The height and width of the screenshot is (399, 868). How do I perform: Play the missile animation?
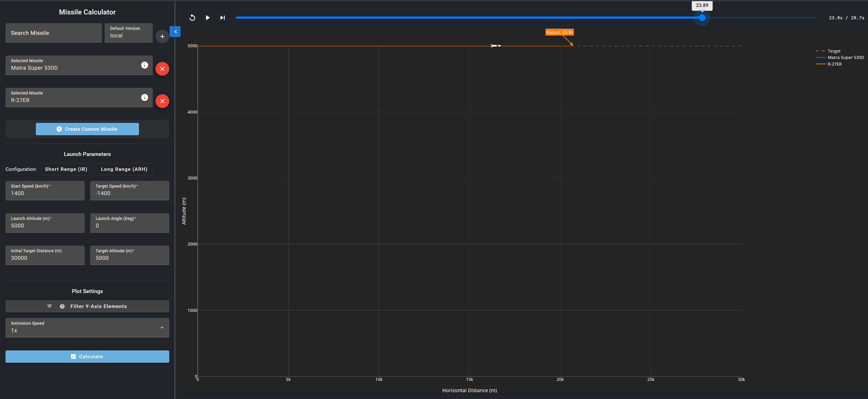tap(208, 17)
